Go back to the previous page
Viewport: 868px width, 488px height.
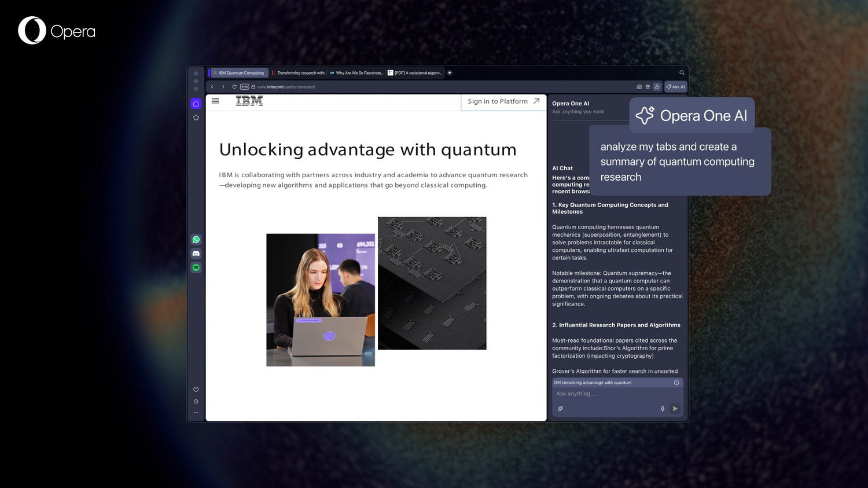coord(212,87)
